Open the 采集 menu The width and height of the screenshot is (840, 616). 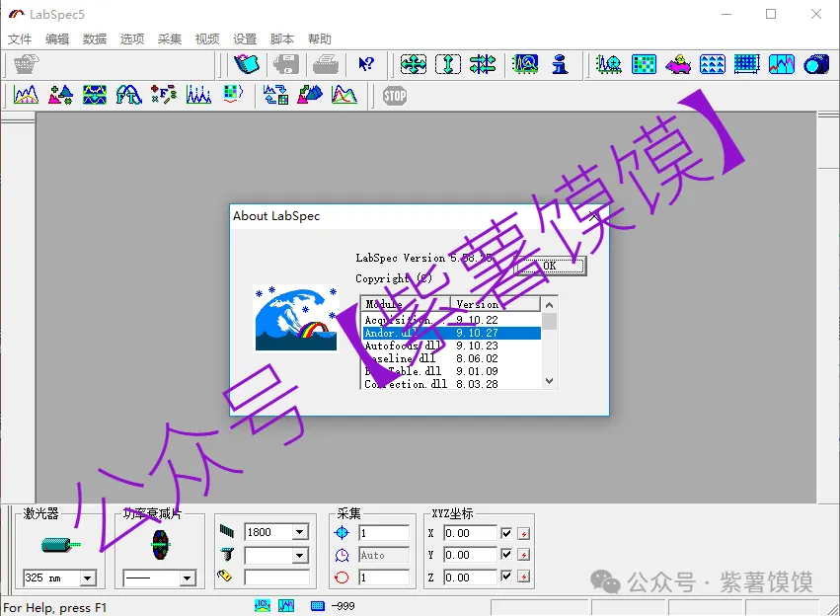[x=170, y=39]
